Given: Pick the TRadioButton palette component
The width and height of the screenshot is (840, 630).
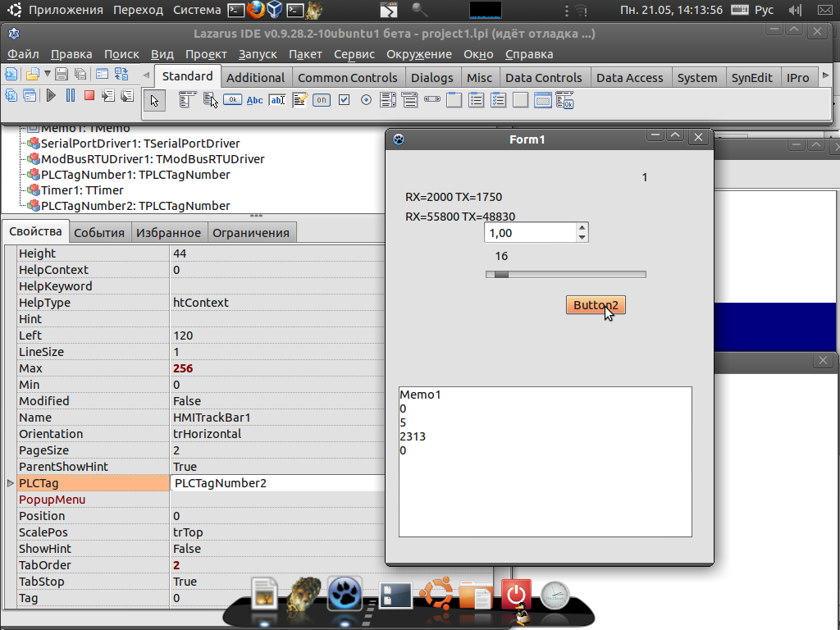Looking at the screenshot, I should (366, 100).
